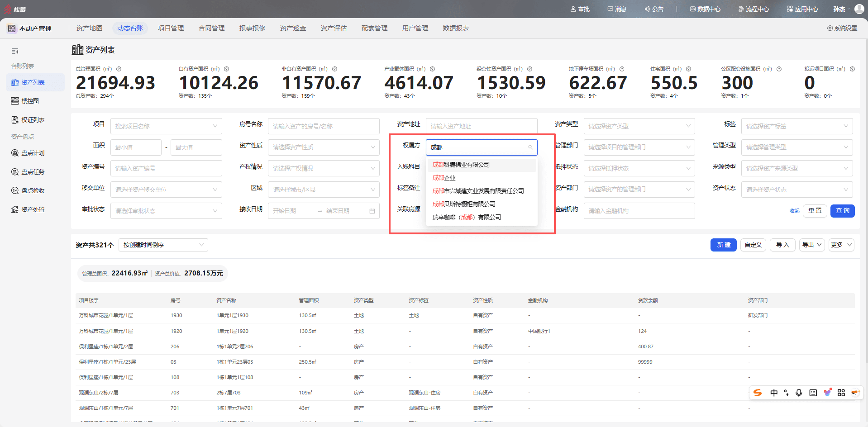Expand the 资产类型 dropdown
The width and height of the screenshot is (868, 427).
point(639,126)
